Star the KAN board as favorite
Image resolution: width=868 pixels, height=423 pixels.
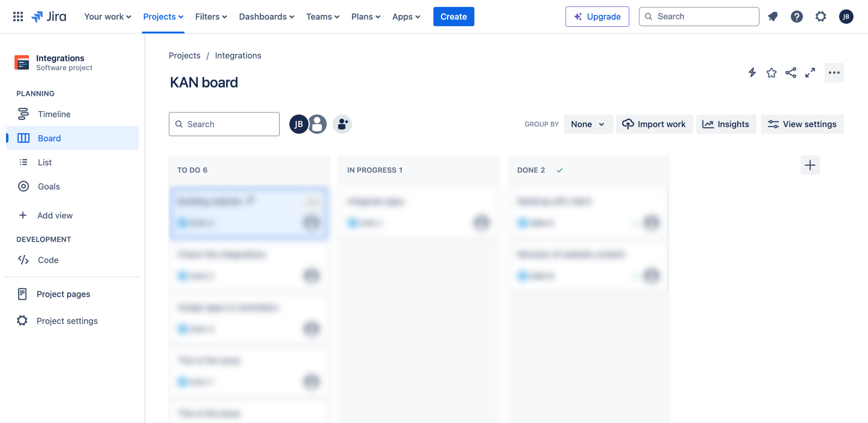coord(771,73)
